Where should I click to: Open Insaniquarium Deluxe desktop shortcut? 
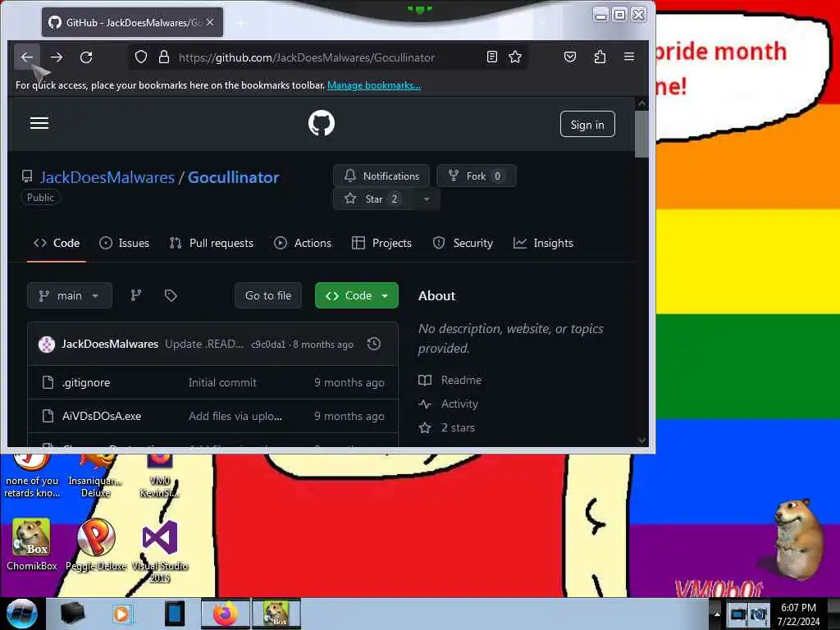click(96, 476)
